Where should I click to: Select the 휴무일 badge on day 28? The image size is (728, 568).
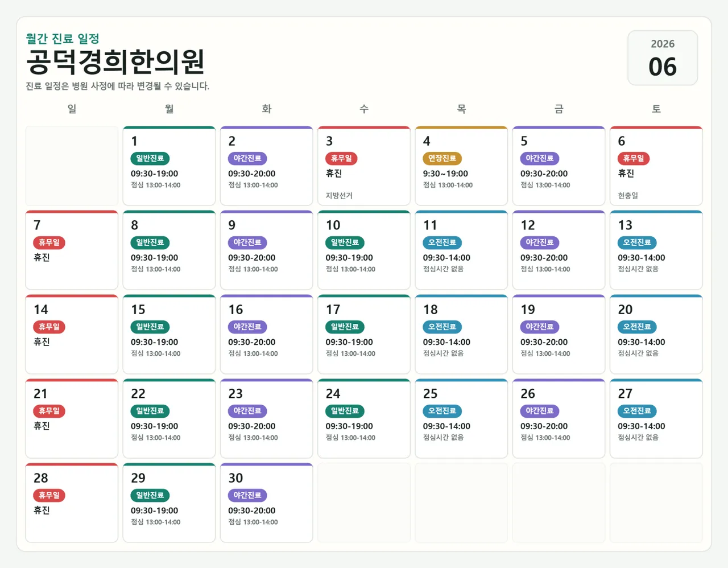(49, 495)
